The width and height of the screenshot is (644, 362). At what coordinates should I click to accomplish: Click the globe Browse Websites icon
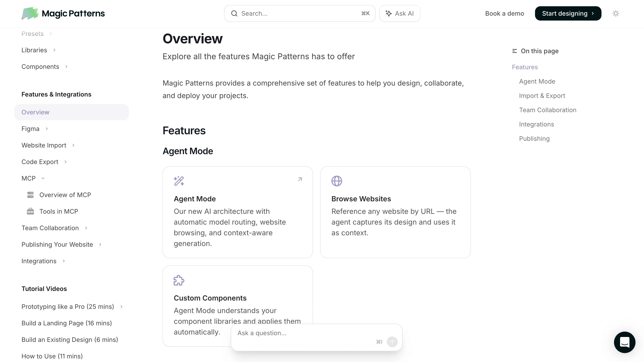[337, 181]
